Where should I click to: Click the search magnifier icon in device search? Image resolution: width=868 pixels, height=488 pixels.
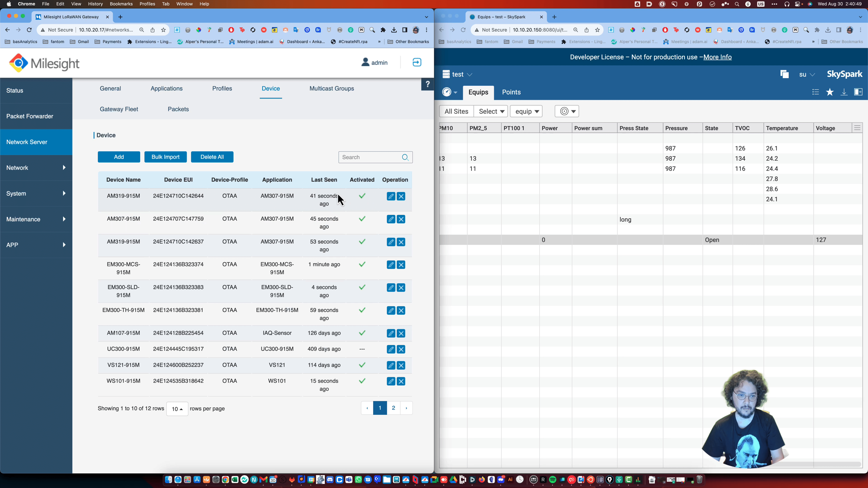(x=405, y=157)
